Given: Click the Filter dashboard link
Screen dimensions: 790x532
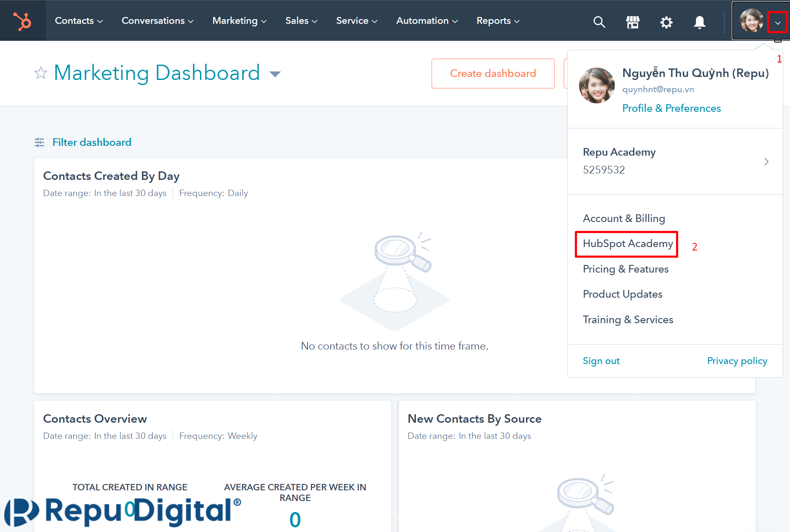Looking at the screenshot, I should coord(92,142).
